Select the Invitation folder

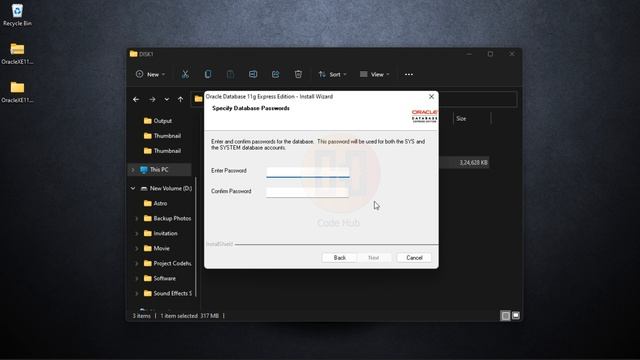click(x=161, y=233)
